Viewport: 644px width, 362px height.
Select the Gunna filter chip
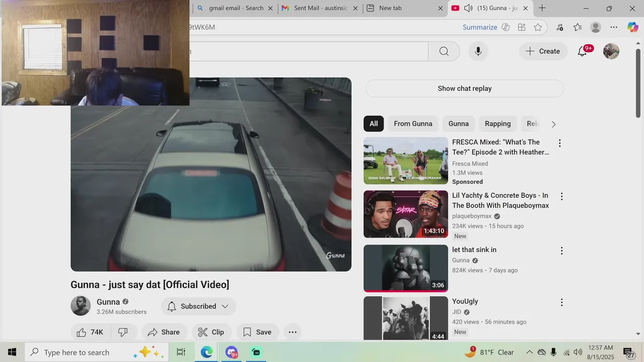[x=458, y=124]
